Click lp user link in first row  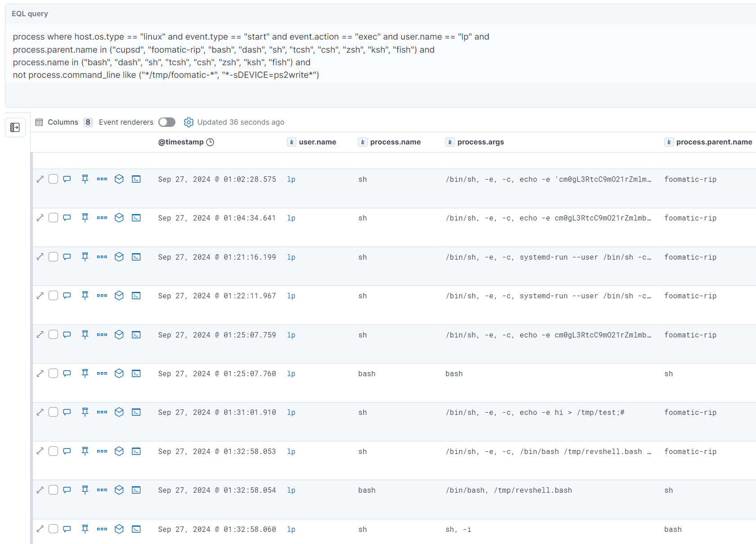(291, 179)
